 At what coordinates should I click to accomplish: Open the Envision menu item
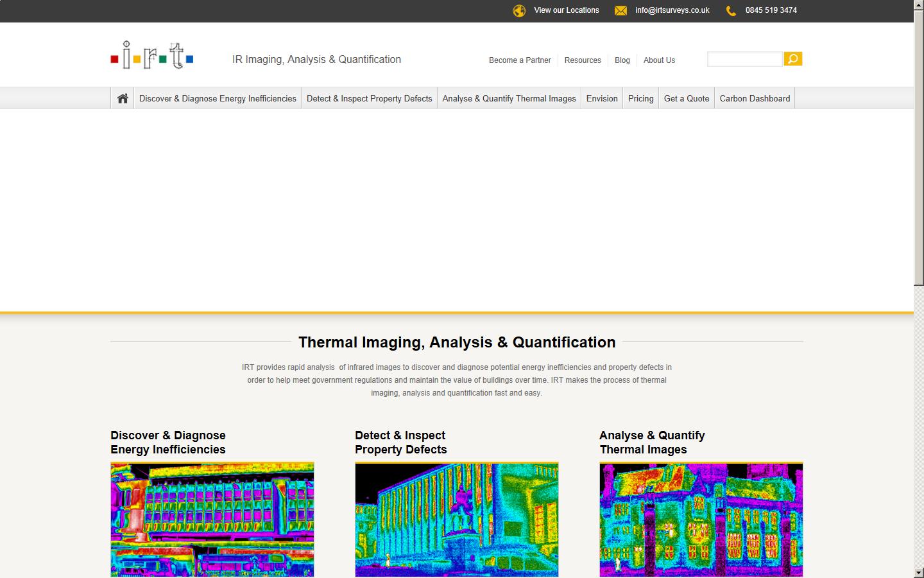coord(601,98)
